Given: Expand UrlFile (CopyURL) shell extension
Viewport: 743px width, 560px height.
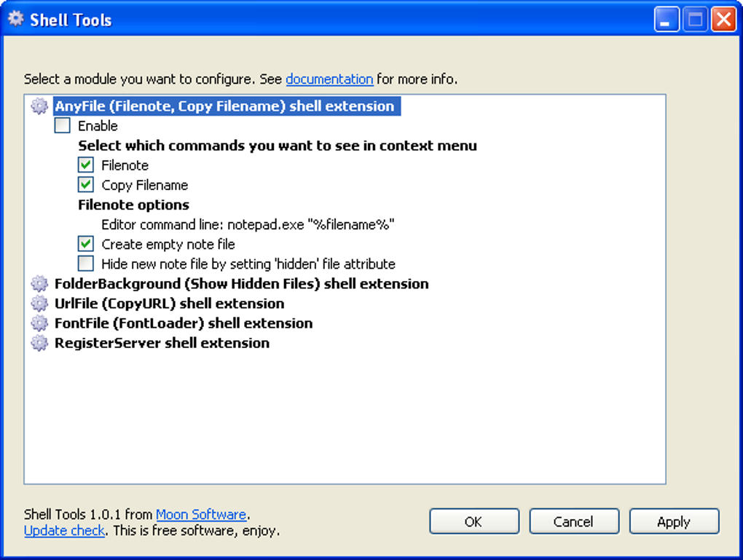Looking at the screenshot, I should [169, 304].
